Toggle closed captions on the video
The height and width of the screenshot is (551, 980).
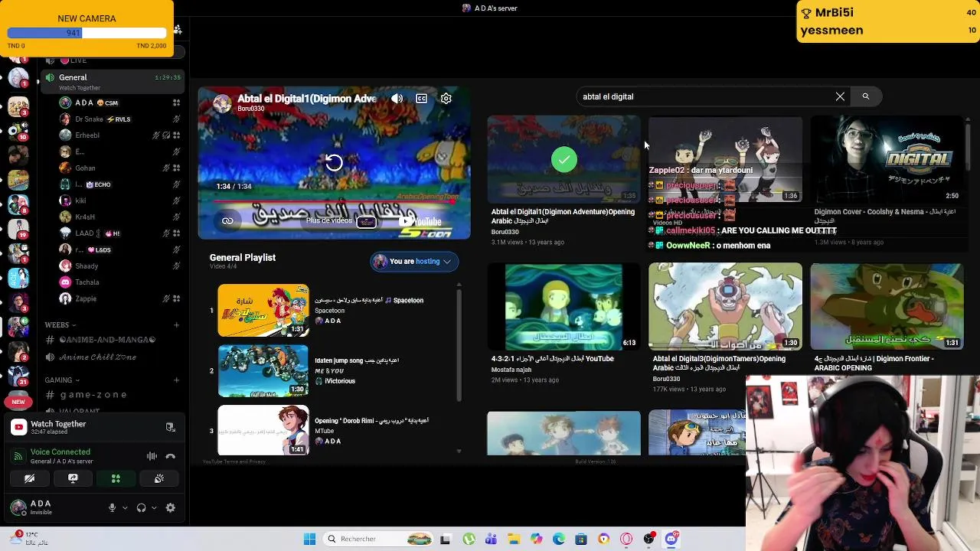click(x=421, y=98)
